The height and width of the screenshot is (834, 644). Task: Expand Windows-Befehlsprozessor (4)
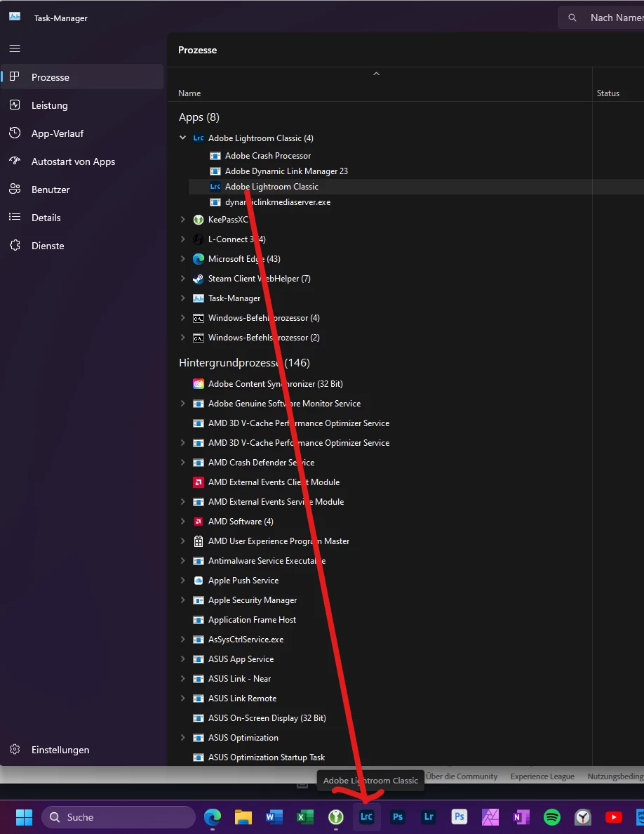click(x=183, y=318)
